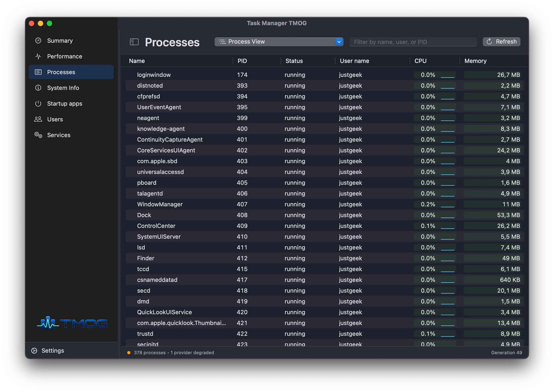This screenshot has width=554, height=392.
Task: Click the PID 407 cell
Action: [242, 204]
